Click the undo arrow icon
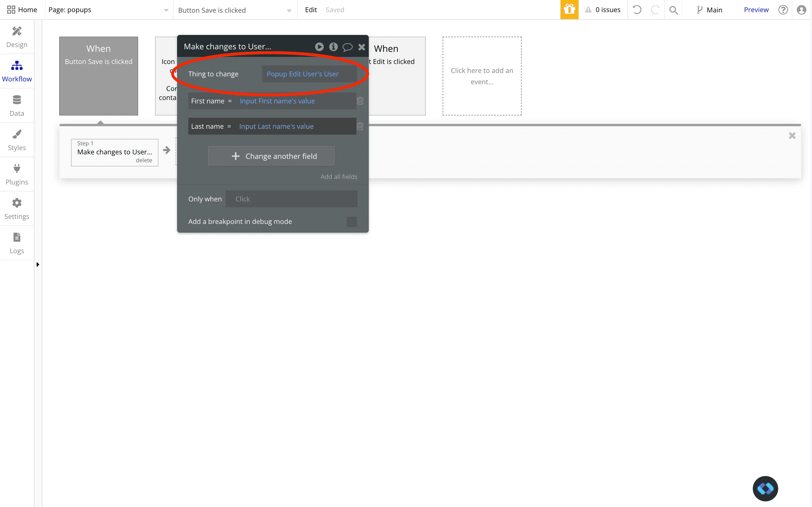The width and height of the screenshot is (812, 507). coord(637,10)
